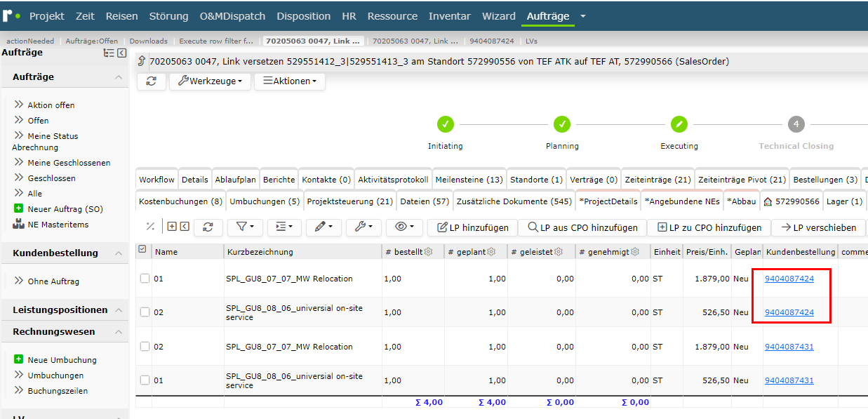Open the Inventar top menu
868x419 pixels.
click(x=450, y=15)
